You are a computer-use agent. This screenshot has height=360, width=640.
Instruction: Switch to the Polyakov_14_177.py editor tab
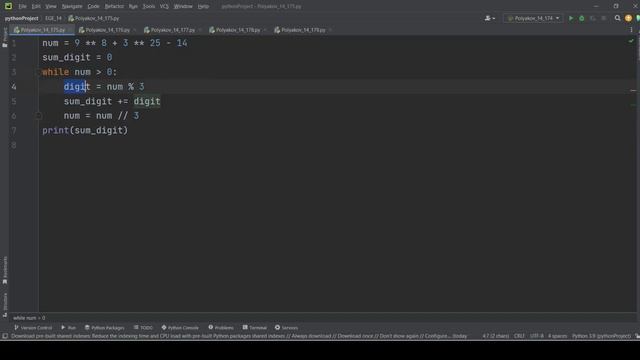173,30
